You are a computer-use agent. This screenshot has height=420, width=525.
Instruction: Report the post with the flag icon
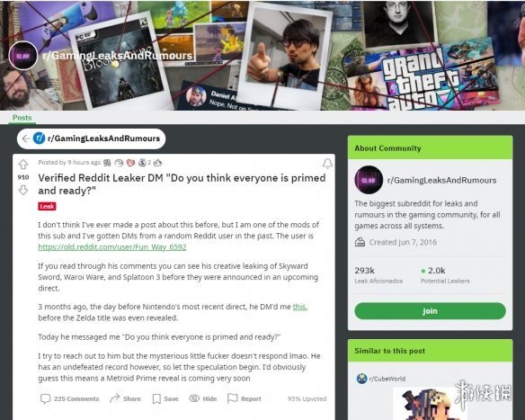point(245,398)
